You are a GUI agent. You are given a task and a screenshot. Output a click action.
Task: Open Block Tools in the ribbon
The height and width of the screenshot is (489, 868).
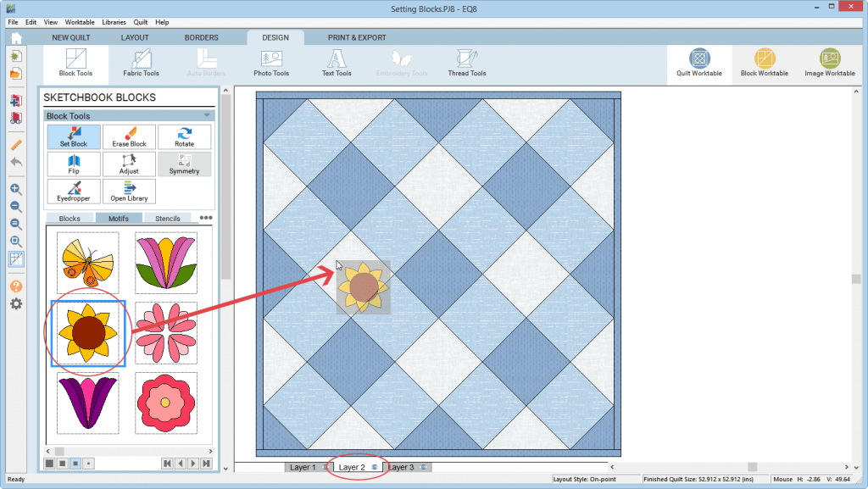click(75, 63)
